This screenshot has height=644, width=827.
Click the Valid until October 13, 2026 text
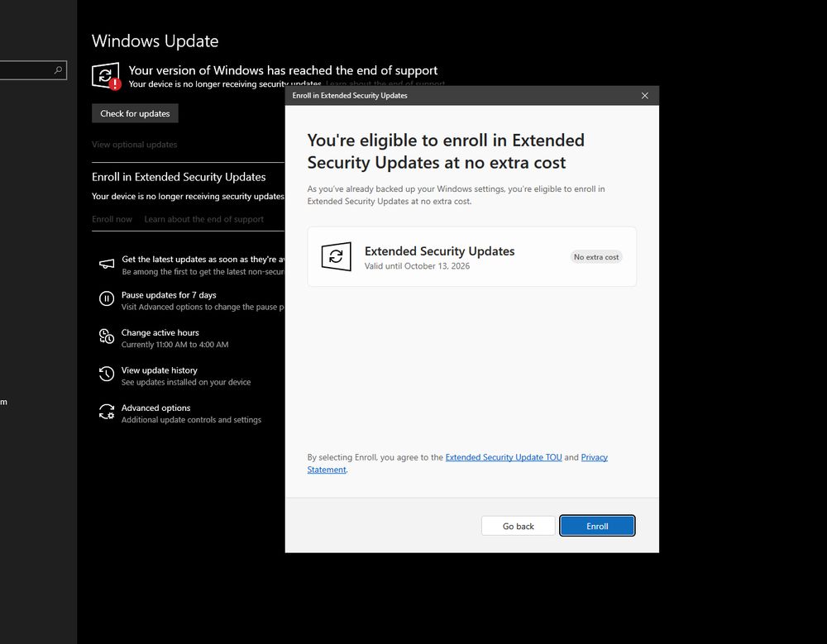[417, 266]
